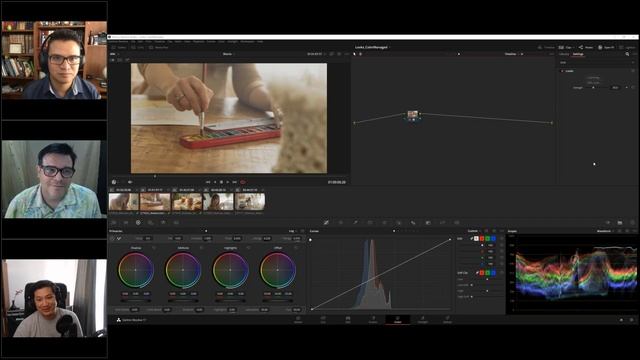Open the Sizing palette icon
The width and height of the screenshot is (640, 360).
tap(442, 222)
